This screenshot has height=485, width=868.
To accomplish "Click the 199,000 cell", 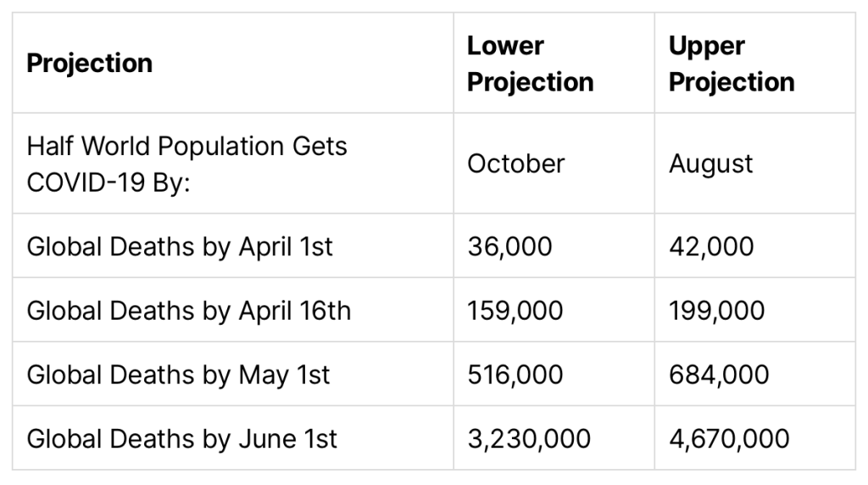I will 716,310.
